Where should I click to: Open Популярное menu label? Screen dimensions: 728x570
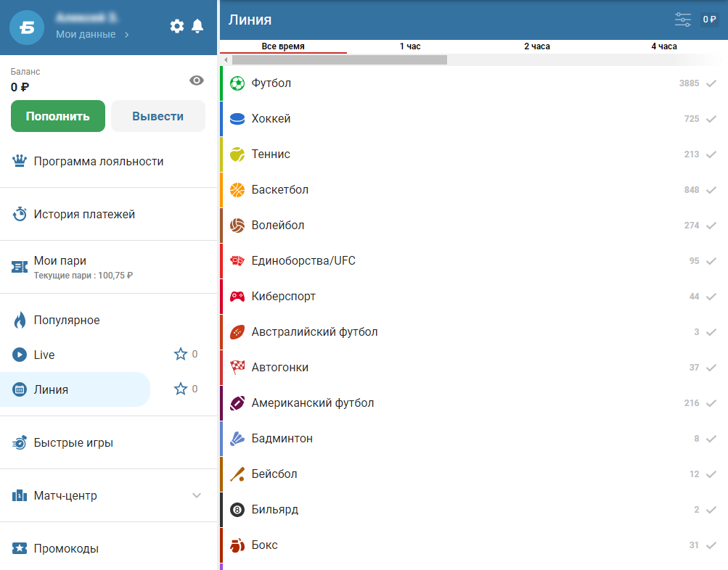tap(67, 320)
